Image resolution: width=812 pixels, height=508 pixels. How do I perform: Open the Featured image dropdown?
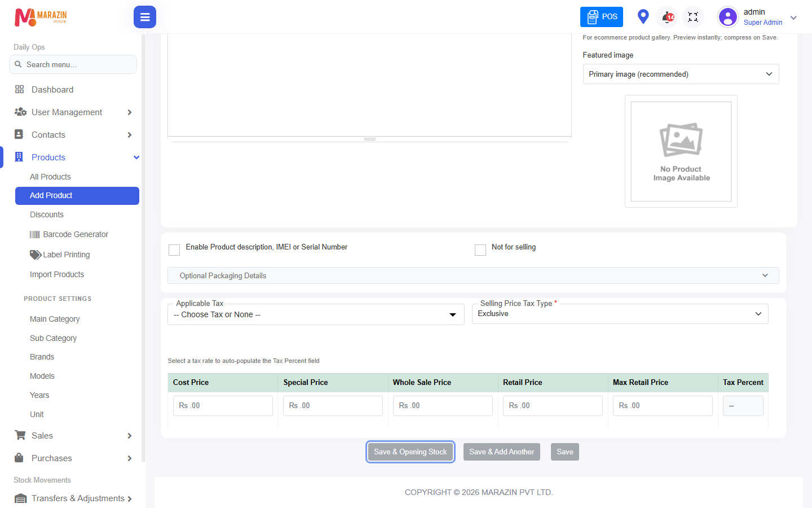coord(681,74)
